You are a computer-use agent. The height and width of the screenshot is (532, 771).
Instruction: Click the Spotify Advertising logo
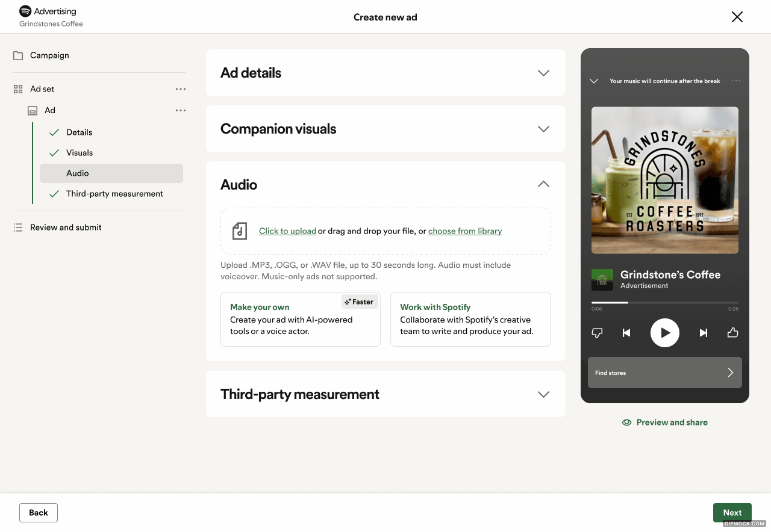point(48,11)
